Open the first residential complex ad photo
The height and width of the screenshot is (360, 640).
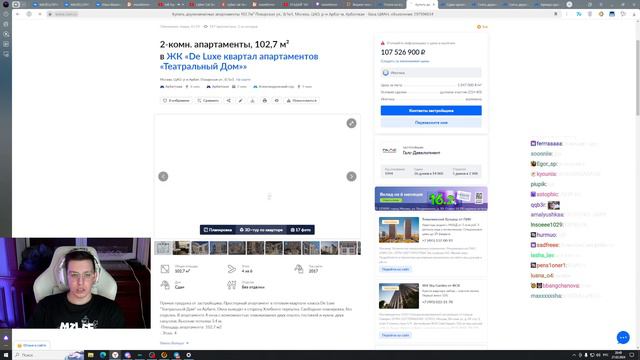click(399, 230)
